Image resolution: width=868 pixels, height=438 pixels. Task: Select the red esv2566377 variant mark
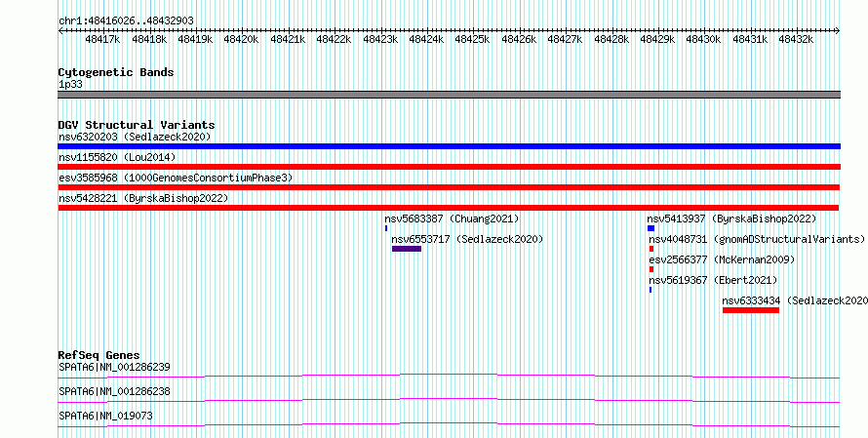pos(651,269)
